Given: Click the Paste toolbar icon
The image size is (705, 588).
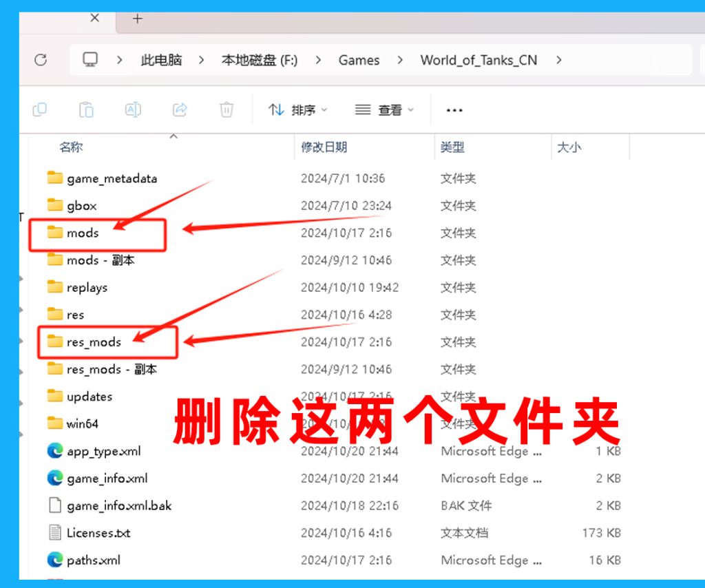Looking at the screenshot, I should click(x=86, y=109).
